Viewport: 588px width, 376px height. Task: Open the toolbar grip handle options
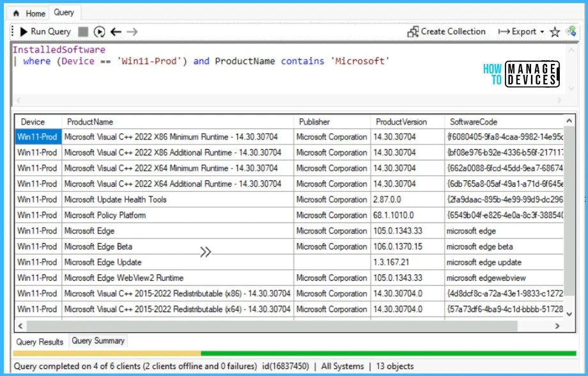point(12,31)
